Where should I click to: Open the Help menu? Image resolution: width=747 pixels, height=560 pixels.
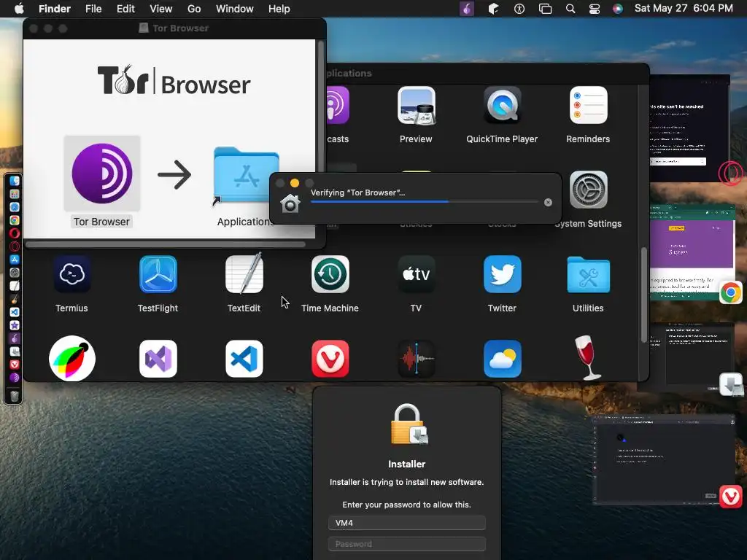[x=279, y=9]
